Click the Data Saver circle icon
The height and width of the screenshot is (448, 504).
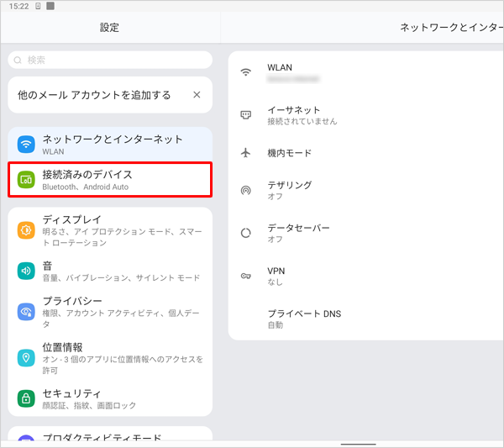[246, 233]
